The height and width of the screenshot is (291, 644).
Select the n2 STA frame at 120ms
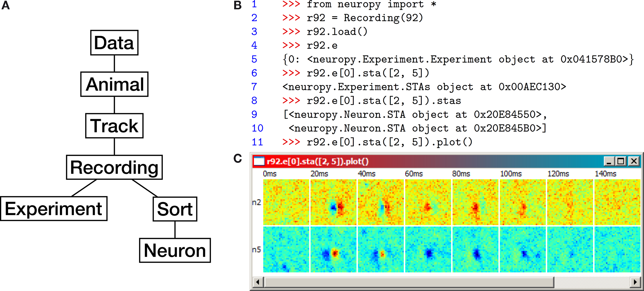[570, 202]
